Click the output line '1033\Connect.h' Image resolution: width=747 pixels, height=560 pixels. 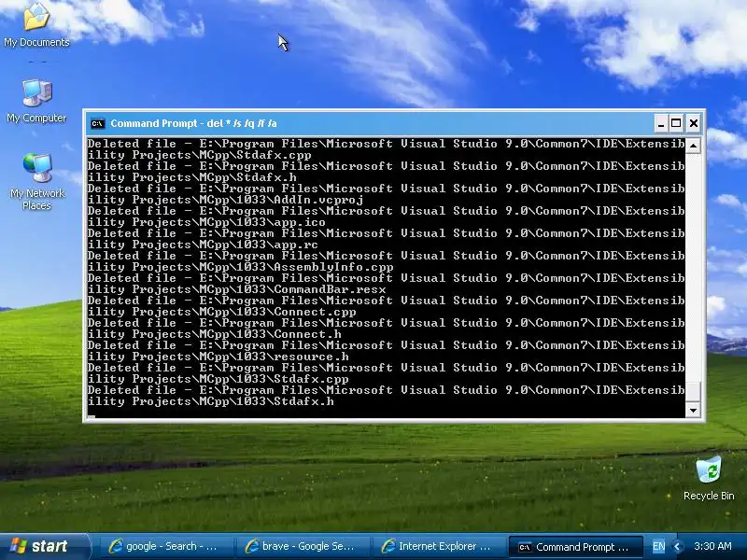point(215,334)
